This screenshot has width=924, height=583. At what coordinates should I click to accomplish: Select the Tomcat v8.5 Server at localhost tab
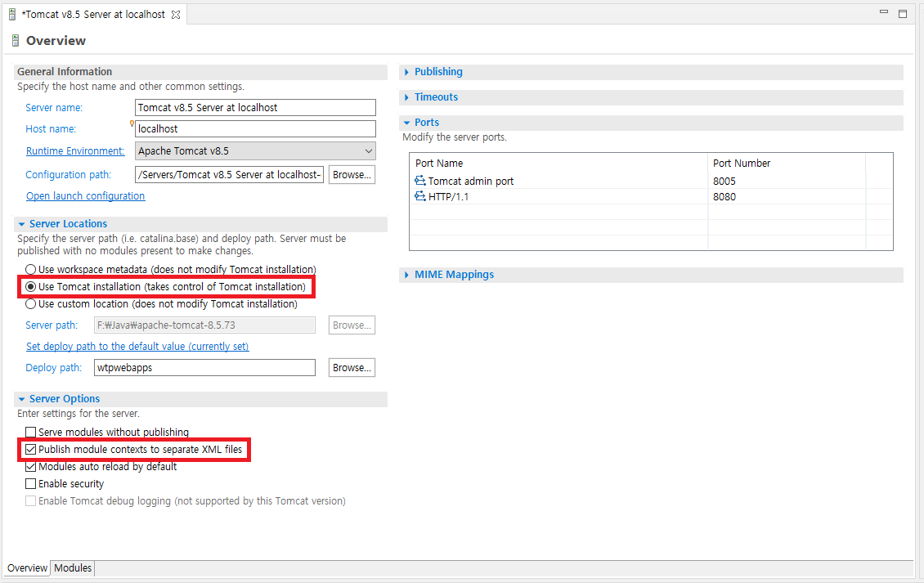click(93, 15)
